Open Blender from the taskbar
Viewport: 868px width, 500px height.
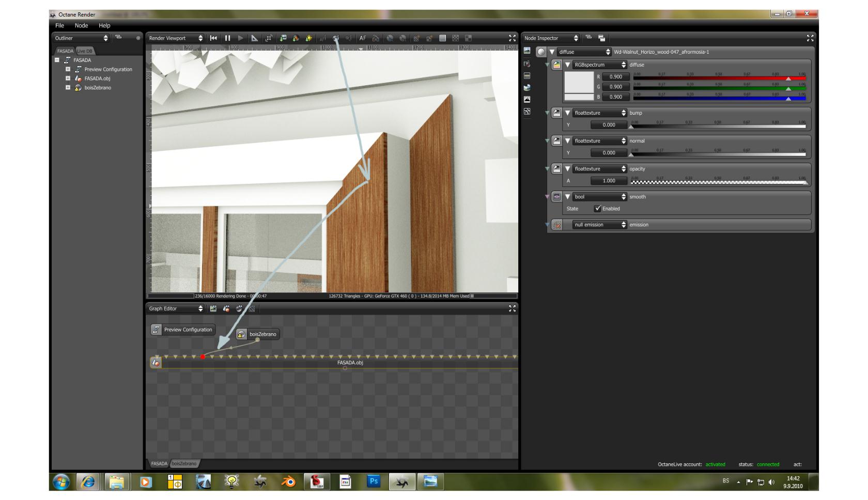click(x=288, y=482)
